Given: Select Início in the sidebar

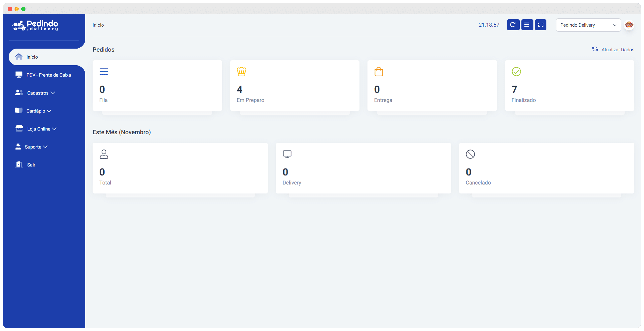Looking at the screenshot, I should click(32, 57).
